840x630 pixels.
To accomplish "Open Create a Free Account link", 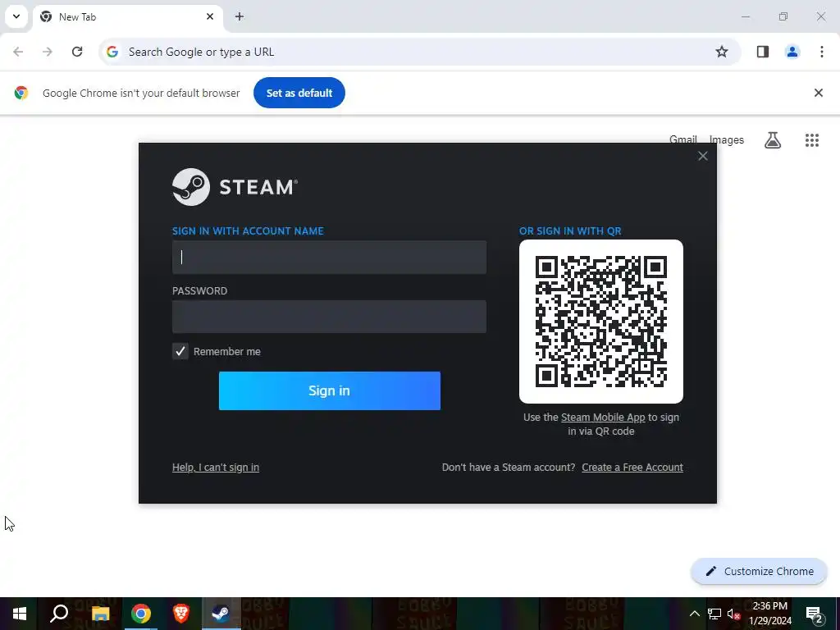I will [632, 467].
